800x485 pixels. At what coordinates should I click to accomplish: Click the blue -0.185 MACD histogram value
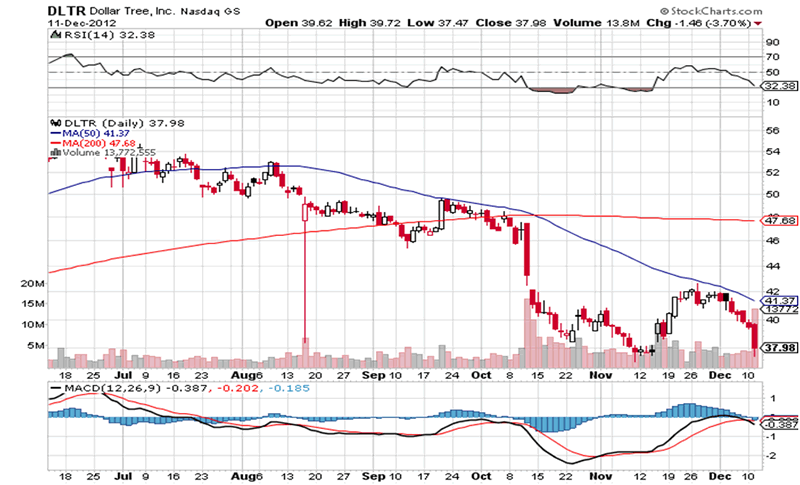point(287,388)
